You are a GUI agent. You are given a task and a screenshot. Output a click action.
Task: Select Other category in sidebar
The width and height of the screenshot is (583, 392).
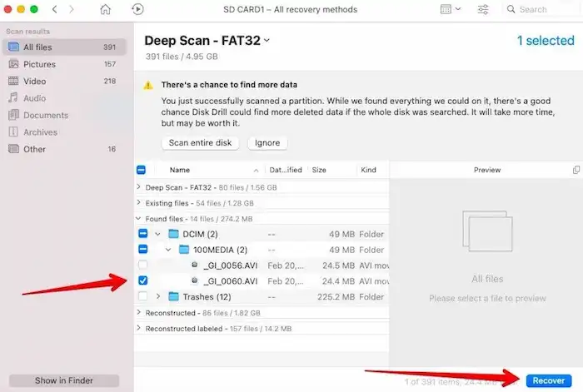[x=34, y=149]
